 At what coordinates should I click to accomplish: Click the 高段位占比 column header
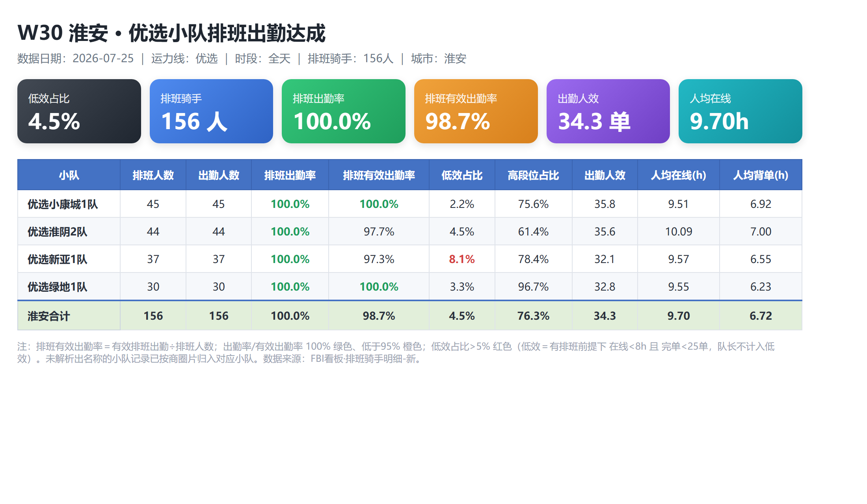tap(533, 175)
